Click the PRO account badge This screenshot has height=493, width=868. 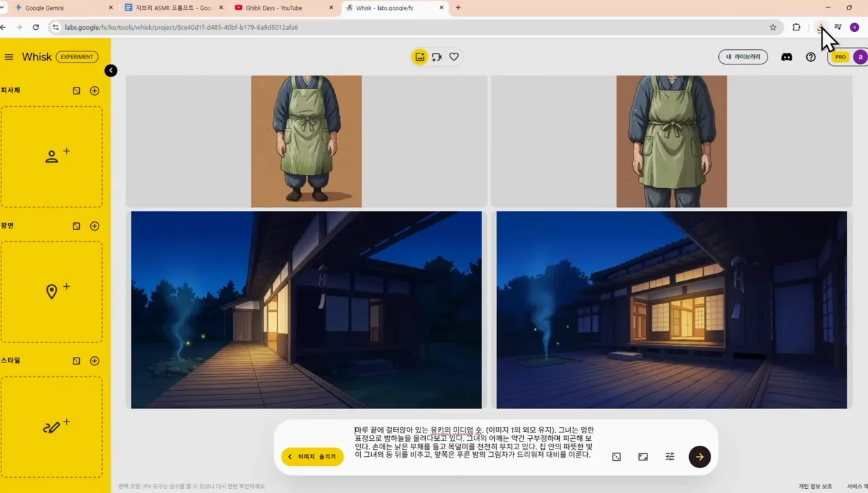pos(840,57)
